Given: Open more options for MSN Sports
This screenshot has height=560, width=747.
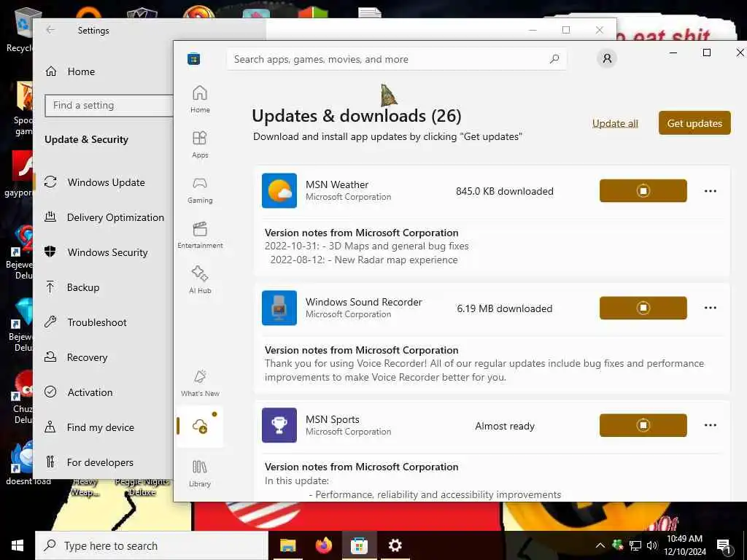Looking at the screenshot, I should pyautogui.click(x=711, y=425).
